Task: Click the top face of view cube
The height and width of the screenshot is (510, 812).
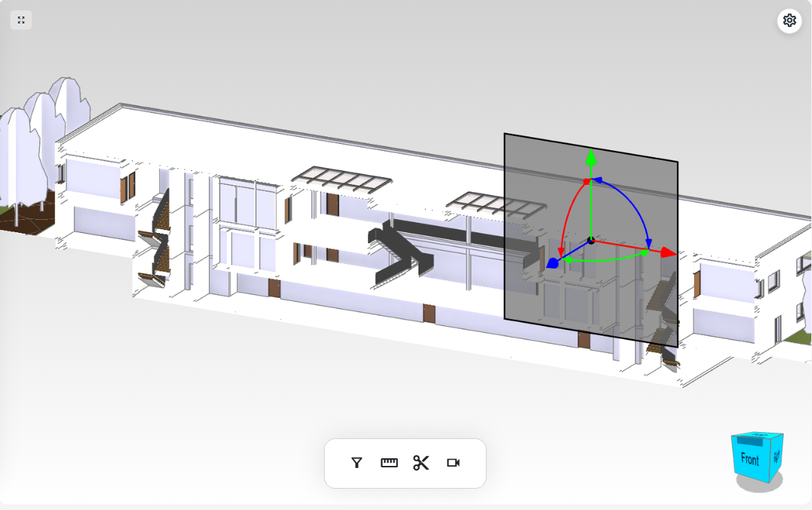Action: click(x=758, y=436)
